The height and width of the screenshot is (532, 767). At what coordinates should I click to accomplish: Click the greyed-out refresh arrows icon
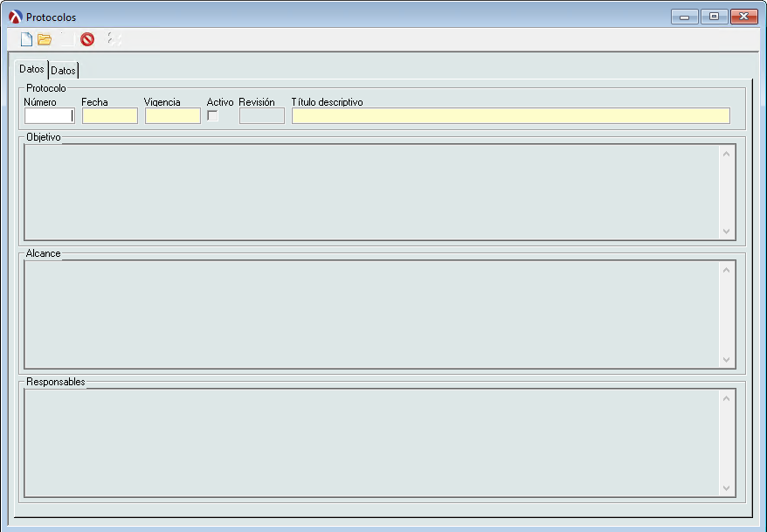[x=113, y=39]
